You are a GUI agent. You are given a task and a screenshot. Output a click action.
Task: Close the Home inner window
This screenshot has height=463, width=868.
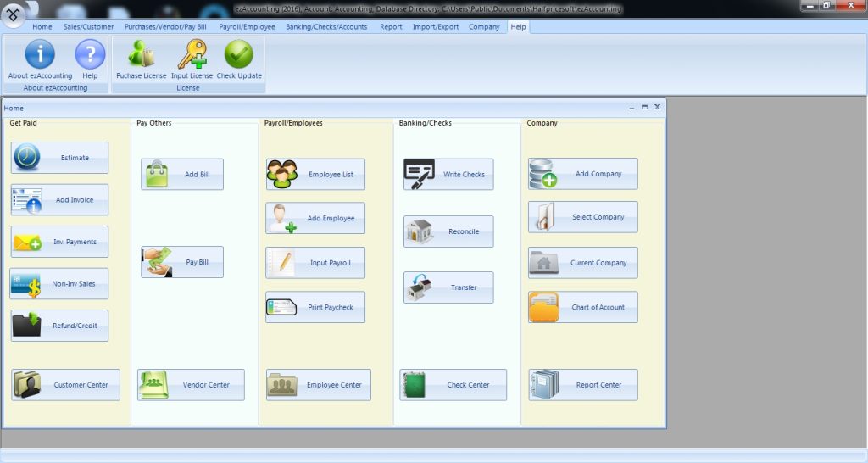click(657, 107)
